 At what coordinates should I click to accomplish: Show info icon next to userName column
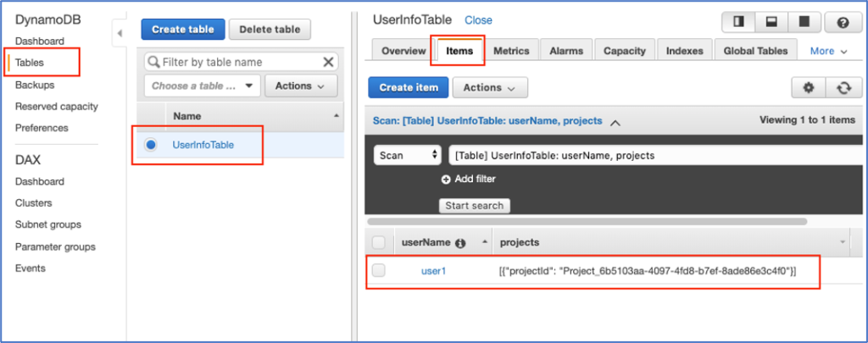460,243
